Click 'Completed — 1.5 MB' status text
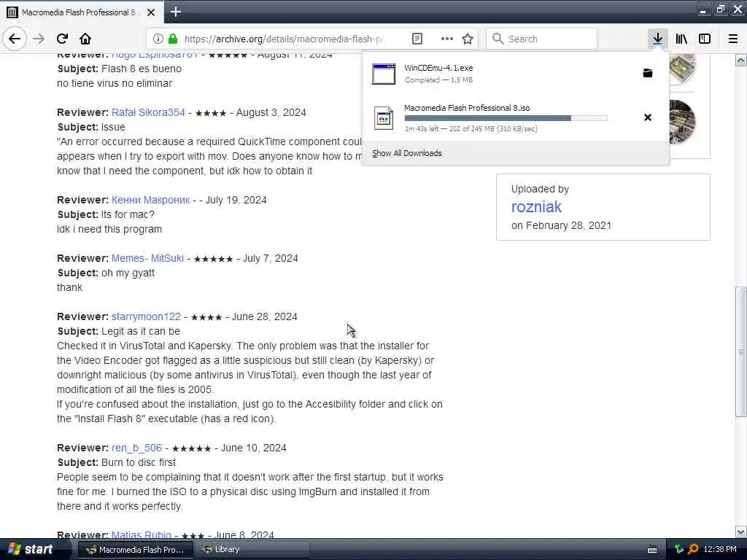This screenshot has height=560, width=747. (438, 80)
